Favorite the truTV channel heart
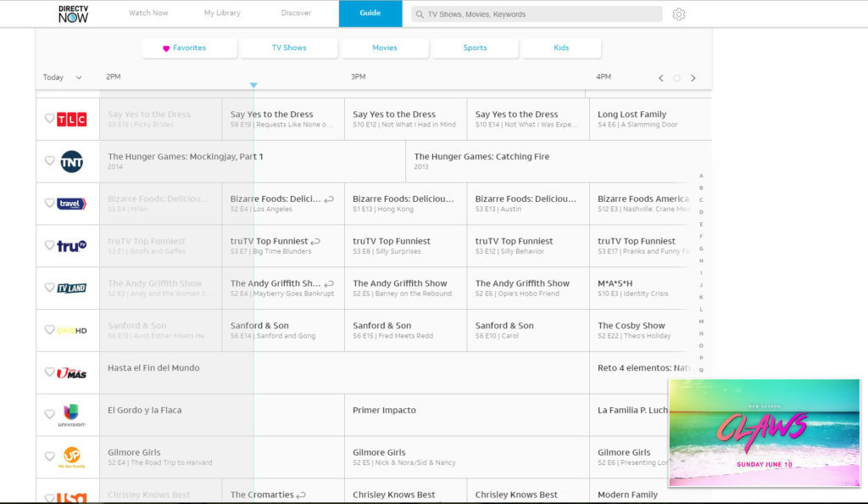The image size is (868, 504). point(49,245)
